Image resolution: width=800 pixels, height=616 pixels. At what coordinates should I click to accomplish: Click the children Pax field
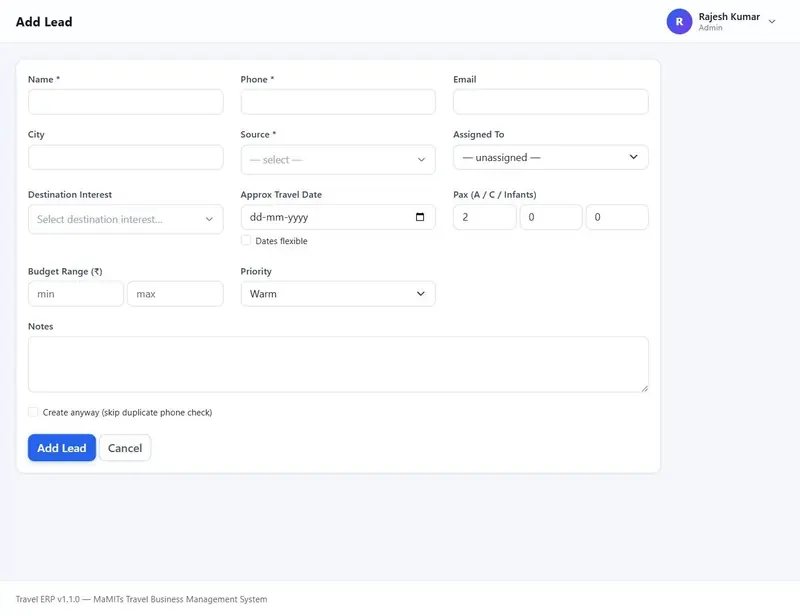point(551,217)
